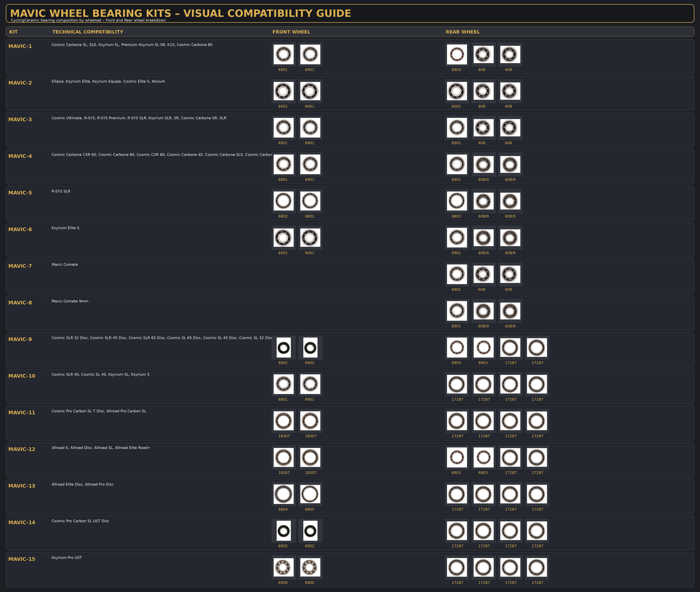The width and height of the screenshot is (700, 592).
Task: Click the 6903 rear bearing image in MAVIC-1
Action: (x=457, y=54)
